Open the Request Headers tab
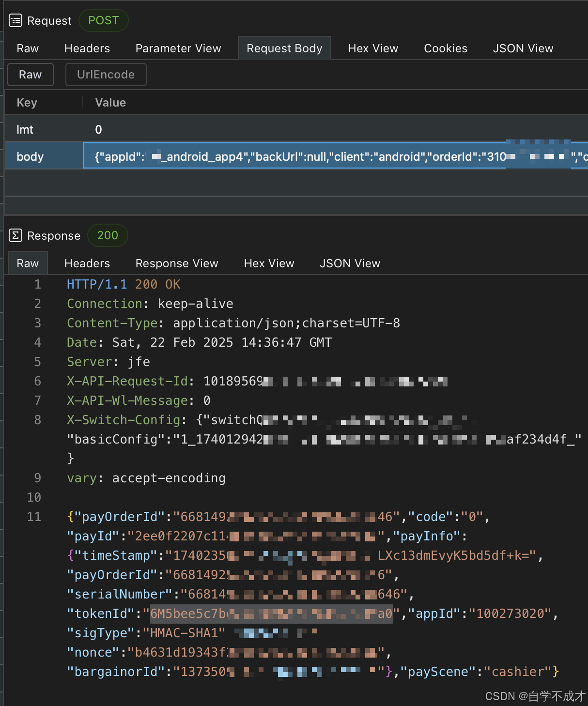The height and width of the screenshot is (706, 588). [87, 48]
